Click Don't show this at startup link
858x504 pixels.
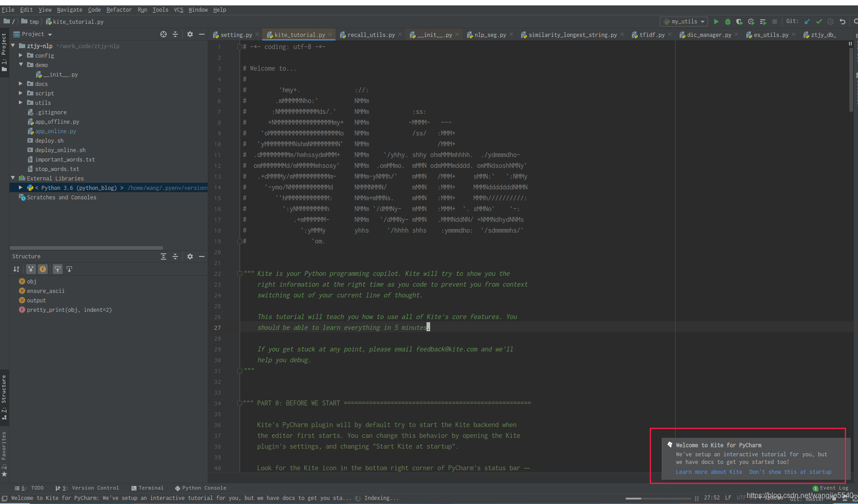[790, 472]
